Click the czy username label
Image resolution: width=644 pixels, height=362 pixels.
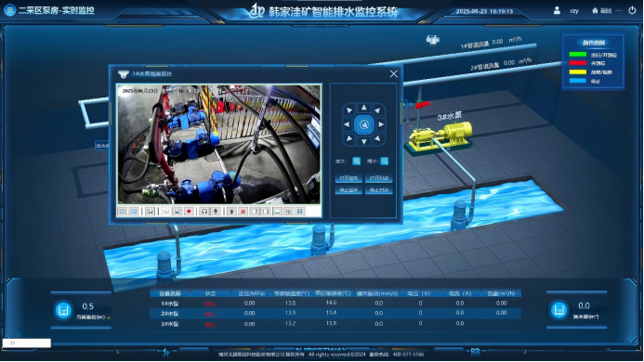point(574,11)
